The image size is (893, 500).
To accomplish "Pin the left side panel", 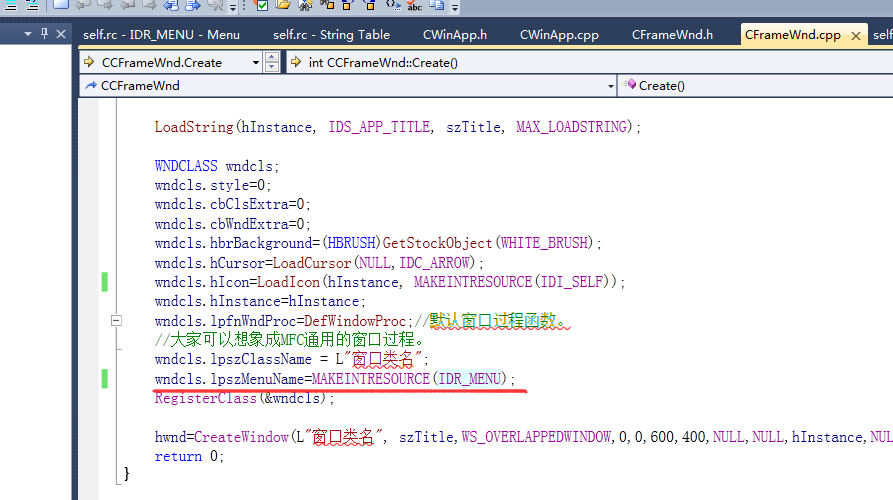I will point(44,34).
